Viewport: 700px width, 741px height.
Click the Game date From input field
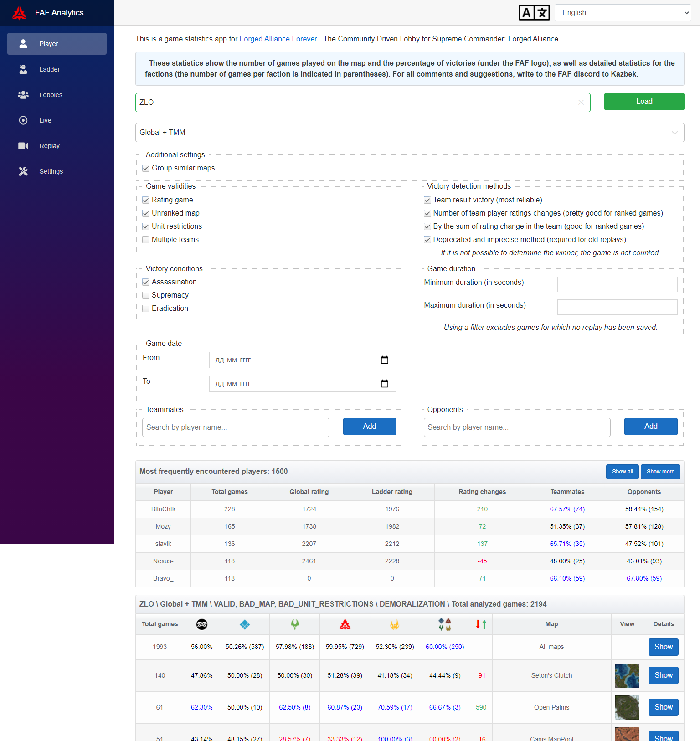(303, 360)
